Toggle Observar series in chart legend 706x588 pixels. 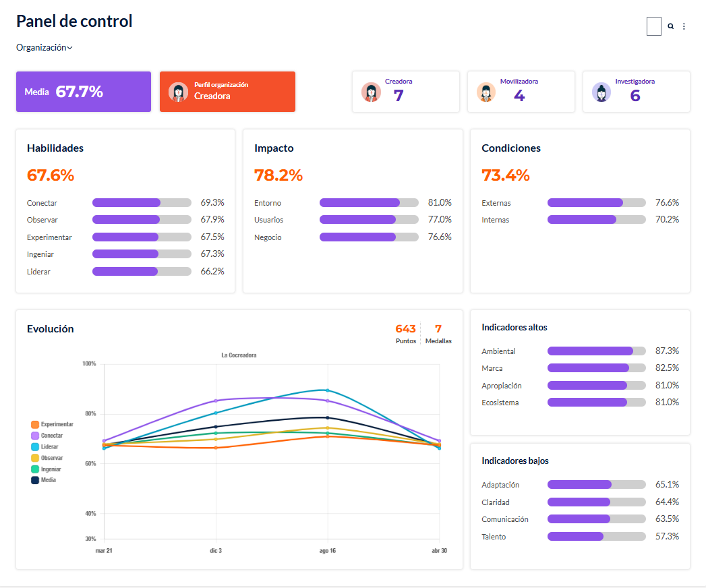pos(47,458)
